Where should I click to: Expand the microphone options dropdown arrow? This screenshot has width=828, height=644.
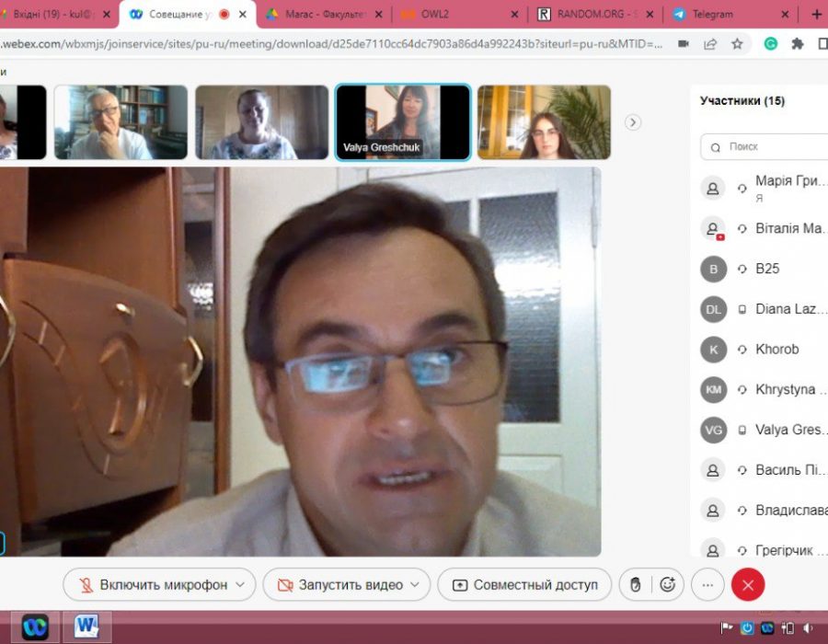click(x=241, y=584)
